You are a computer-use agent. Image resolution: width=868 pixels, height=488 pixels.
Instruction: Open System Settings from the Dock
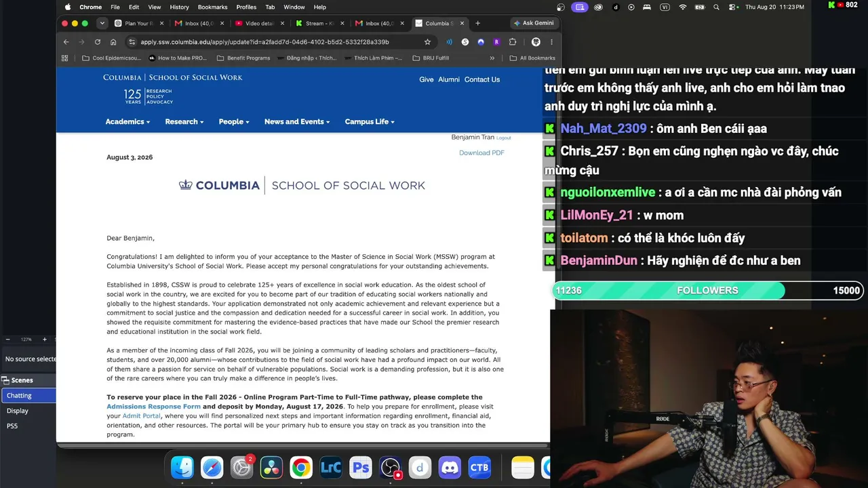[x=242, y=467]
